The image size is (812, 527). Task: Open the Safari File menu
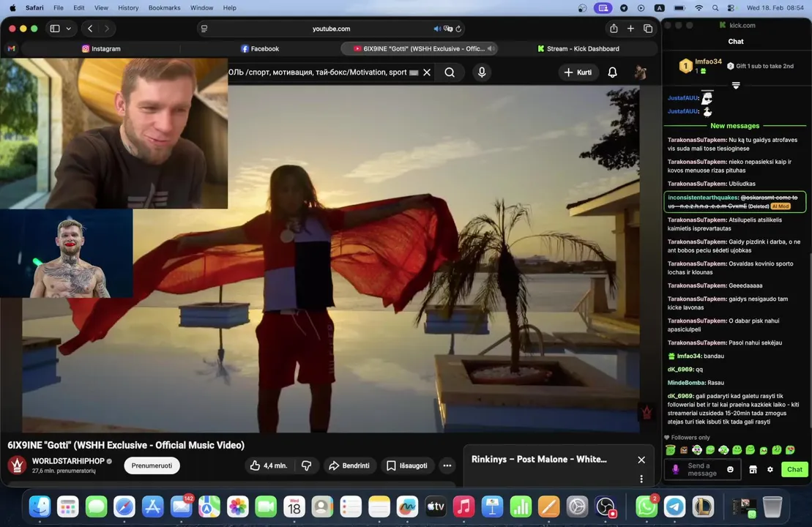pos(59,8)
